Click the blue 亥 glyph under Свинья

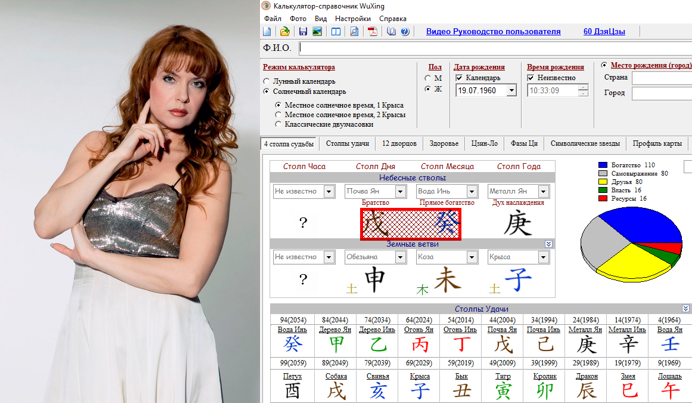pyautogui.click(x=378, y=391)
